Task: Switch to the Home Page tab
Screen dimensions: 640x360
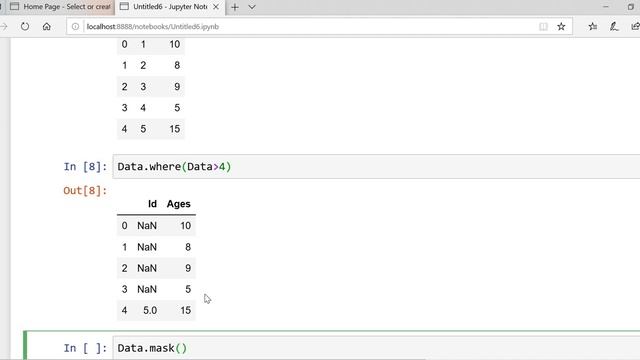Action: (60, 7)
